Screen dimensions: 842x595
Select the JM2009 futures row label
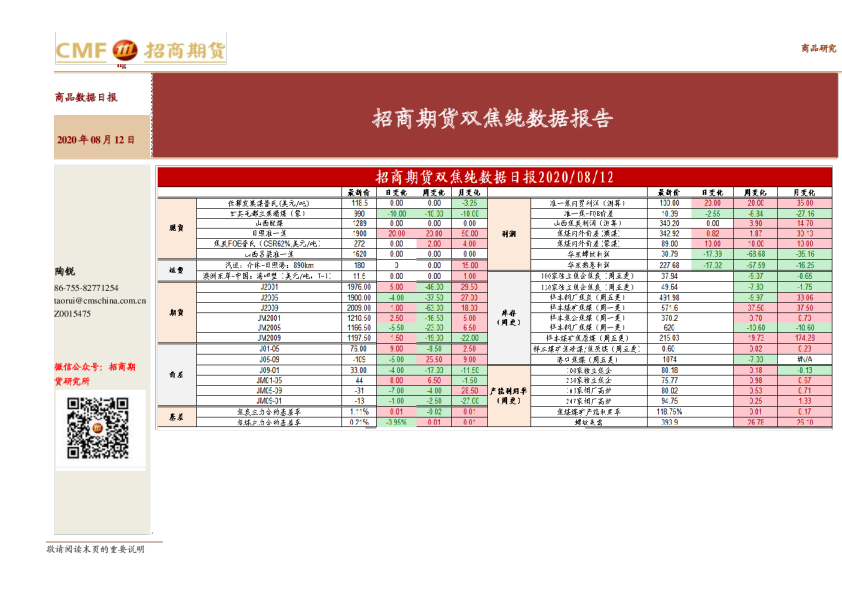click(269, 339)
